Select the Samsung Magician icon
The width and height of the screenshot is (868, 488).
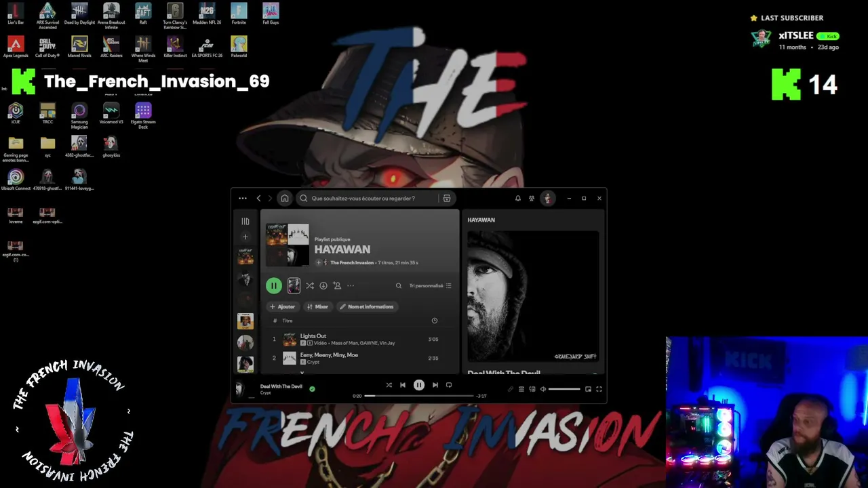click(79, 115)
